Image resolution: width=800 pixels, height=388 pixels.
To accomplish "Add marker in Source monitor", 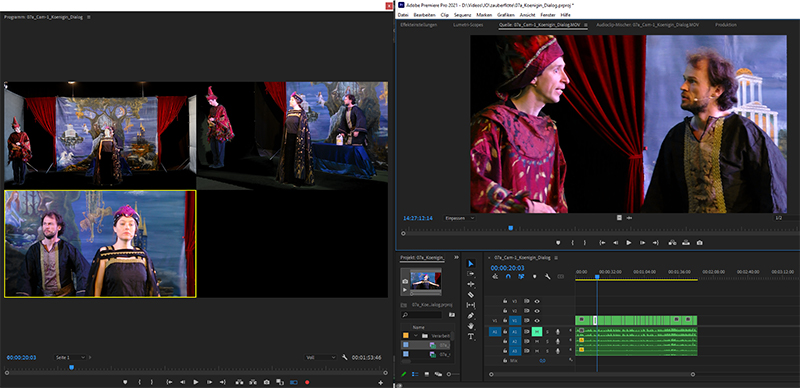I will (x=558, y=243).
